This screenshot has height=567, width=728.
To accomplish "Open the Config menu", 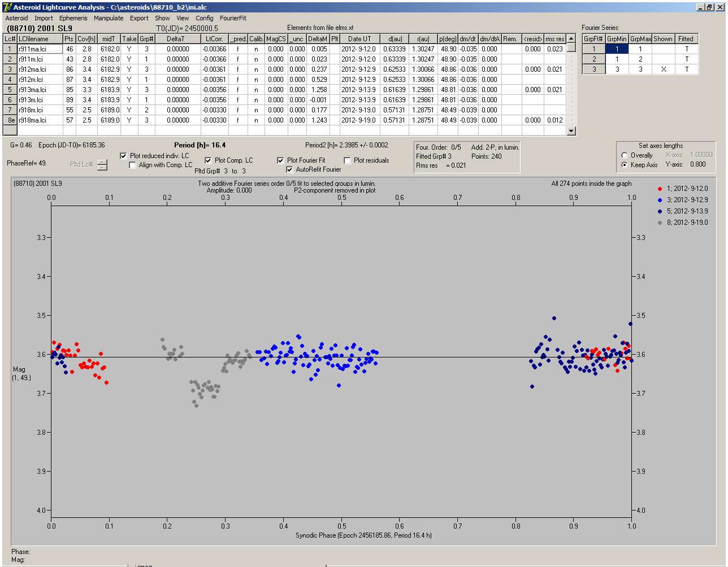I will point(205,18).
